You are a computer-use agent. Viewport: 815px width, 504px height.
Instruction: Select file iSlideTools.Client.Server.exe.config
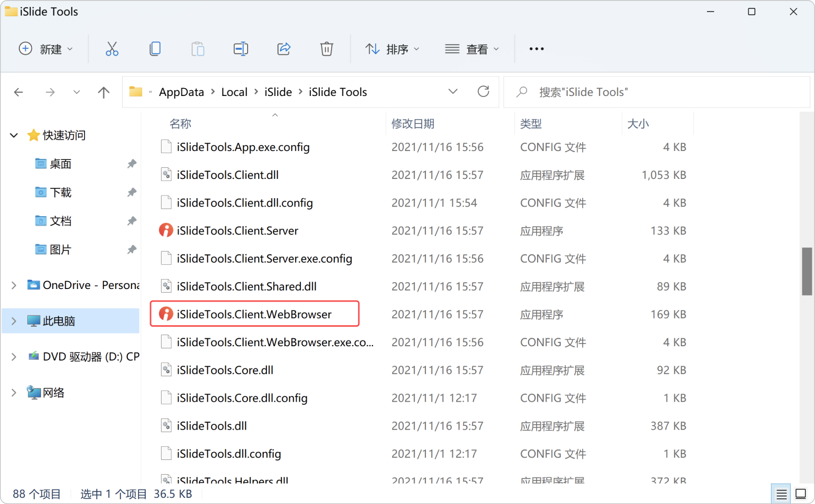point(264,259)
